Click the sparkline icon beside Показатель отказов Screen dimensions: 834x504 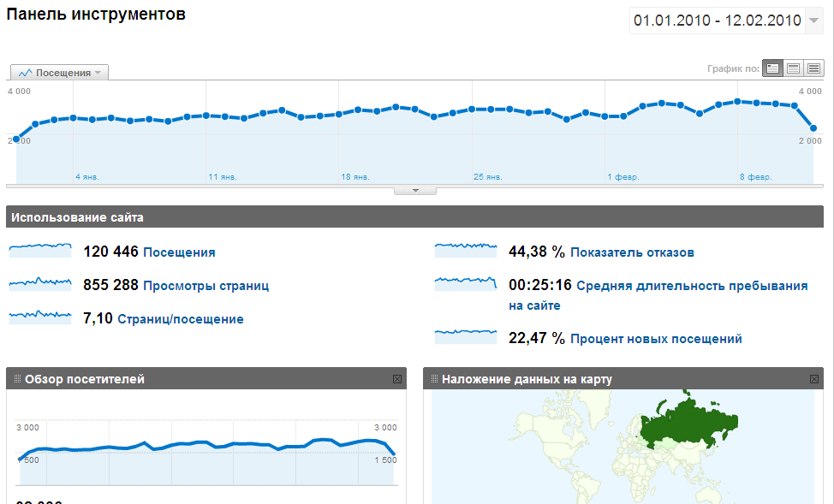465,250
